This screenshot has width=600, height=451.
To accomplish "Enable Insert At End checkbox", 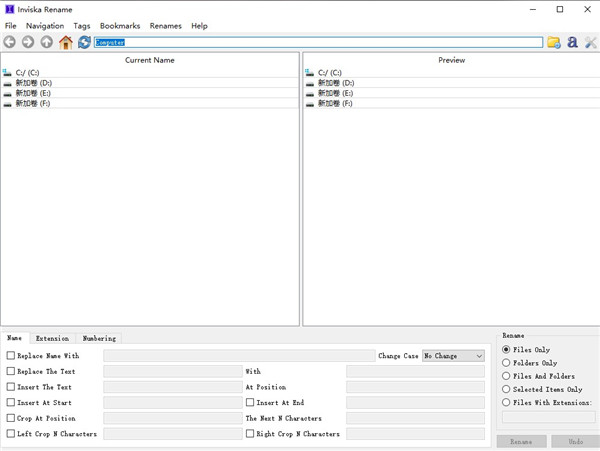I will click(250, 402).
